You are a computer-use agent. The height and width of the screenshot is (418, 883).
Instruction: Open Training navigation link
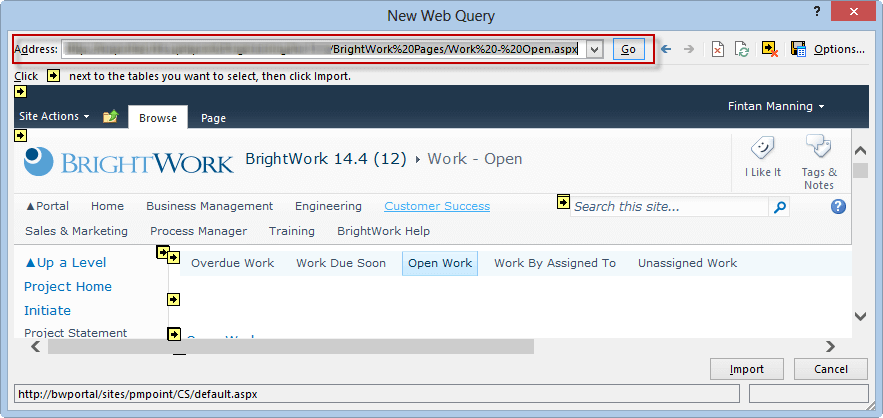click(292, 231)
